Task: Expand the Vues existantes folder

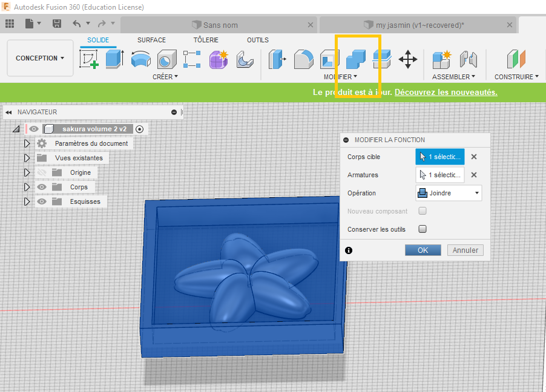Action: 27,158
